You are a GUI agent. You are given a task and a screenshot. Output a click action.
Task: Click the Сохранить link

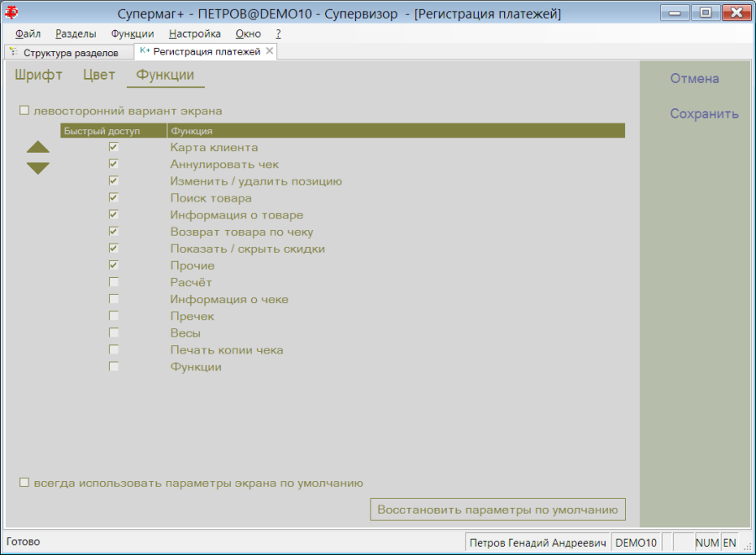704,114
